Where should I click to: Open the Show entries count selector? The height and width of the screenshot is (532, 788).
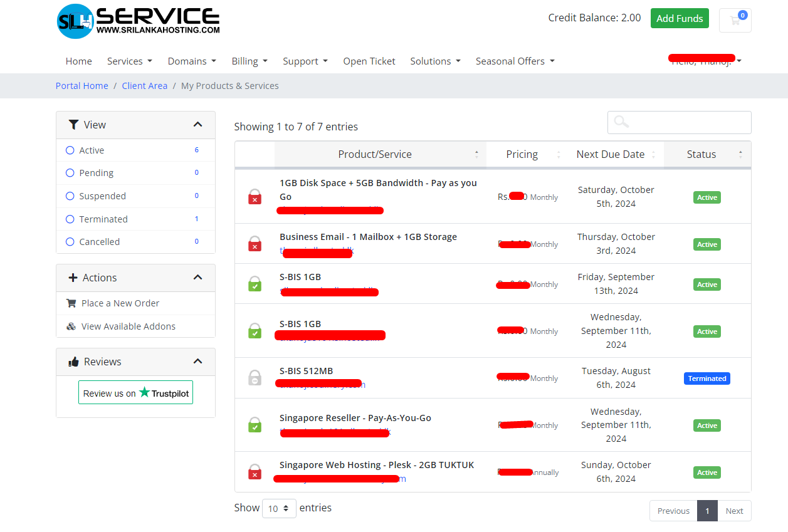tap(278, 508)
